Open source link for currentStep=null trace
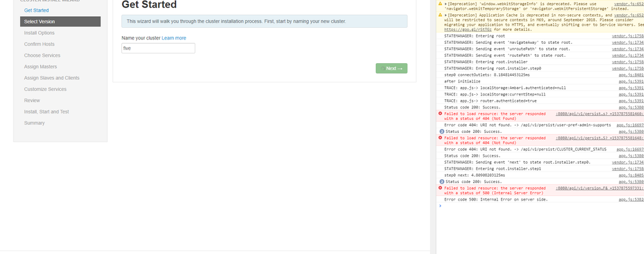The image size is (644, 254). pyautogui.click(x=631, y=94)
